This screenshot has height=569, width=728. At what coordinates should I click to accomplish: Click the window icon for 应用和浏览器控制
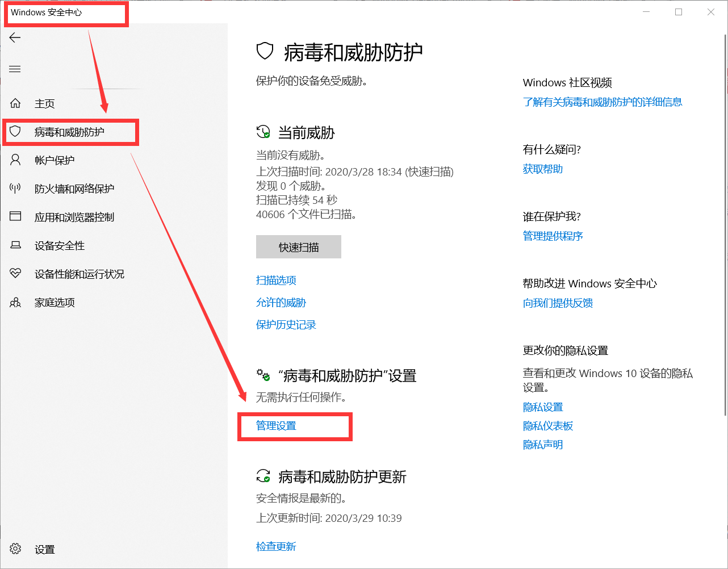[x=15, y=217]
